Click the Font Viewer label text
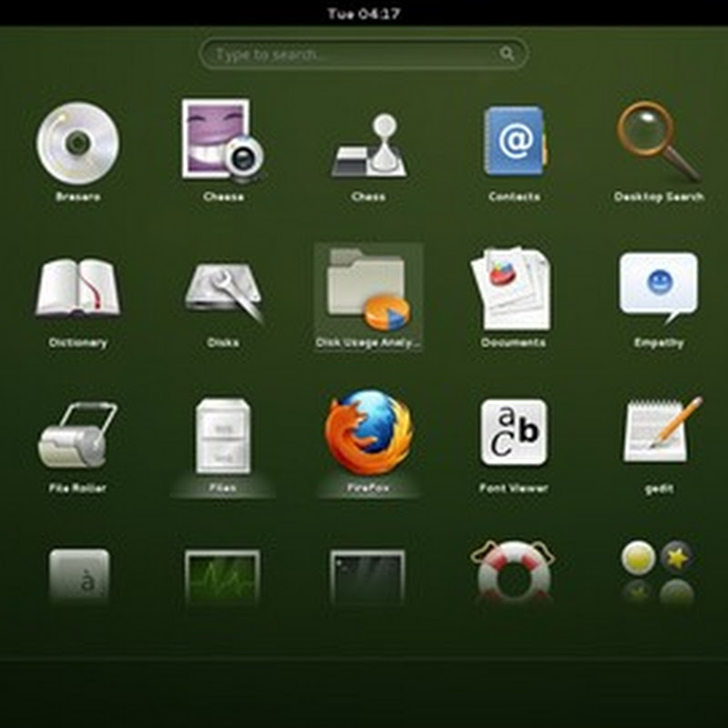 pos(513,488)
